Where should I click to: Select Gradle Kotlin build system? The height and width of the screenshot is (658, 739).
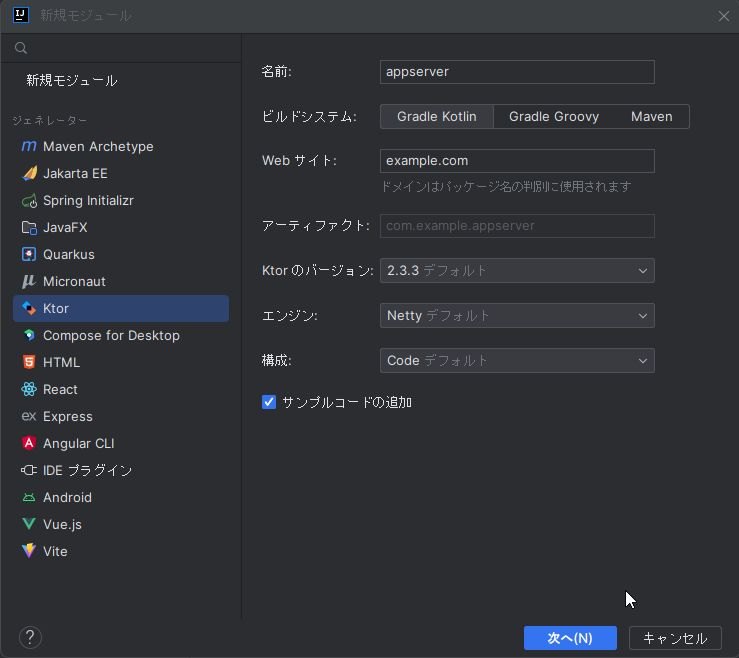(436, 116)
